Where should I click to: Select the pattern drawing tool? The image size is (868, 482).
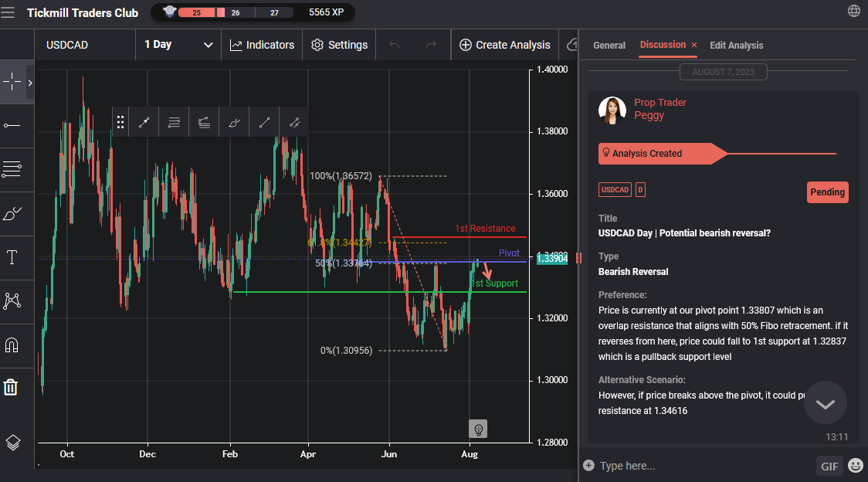[x=12, y=300]
